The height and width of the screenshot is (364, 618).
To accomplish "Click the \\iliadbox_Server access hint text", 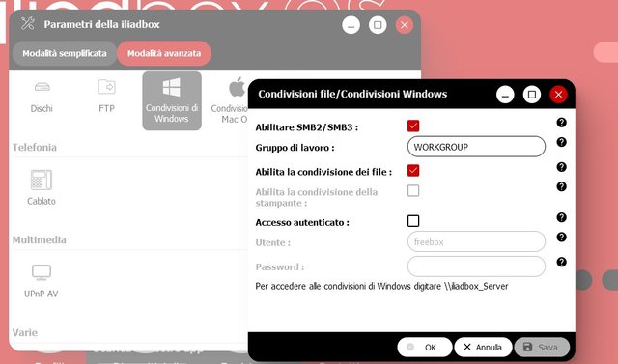I will (x=381, y=286).
